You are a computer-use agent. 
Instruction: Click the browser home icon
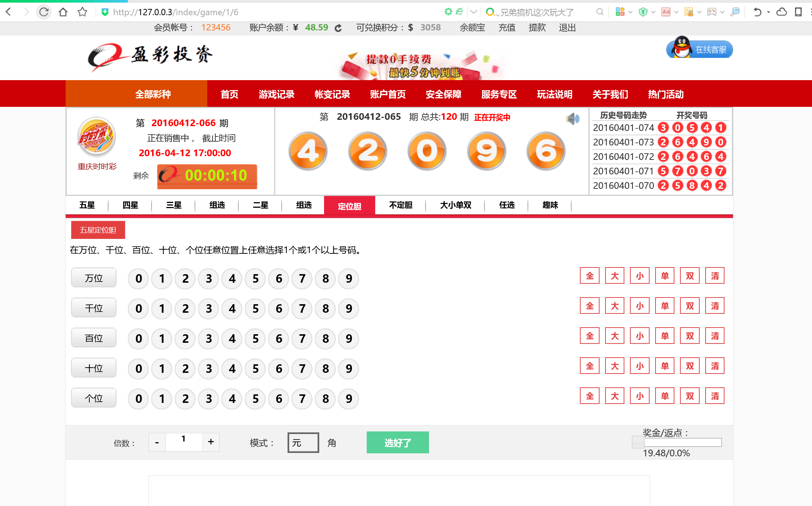[x=63, y=12]
